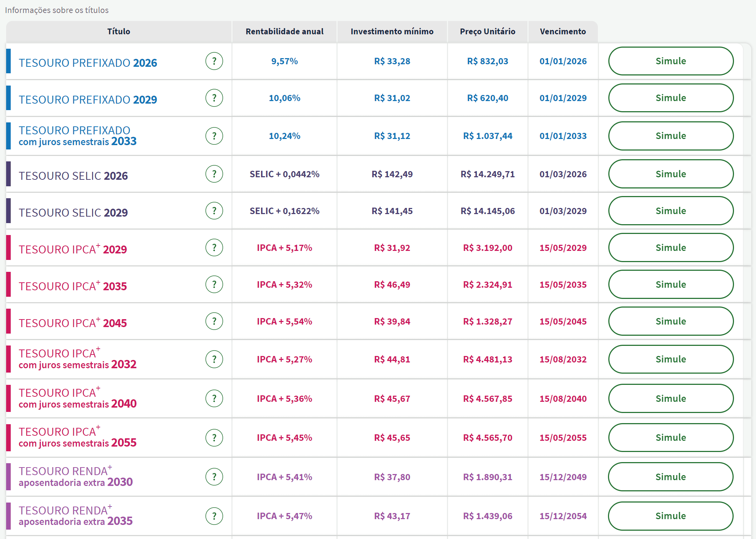Click the SELIC + 0,0442% value
This screenshot has height=539, width=756.
point(284,174)
